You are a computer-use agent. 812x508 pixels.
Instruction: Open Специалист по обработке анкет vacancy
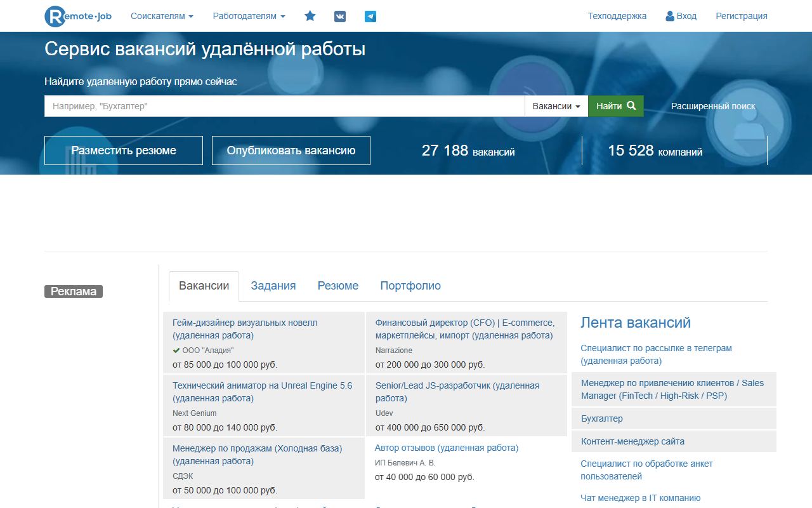(646, 470)
